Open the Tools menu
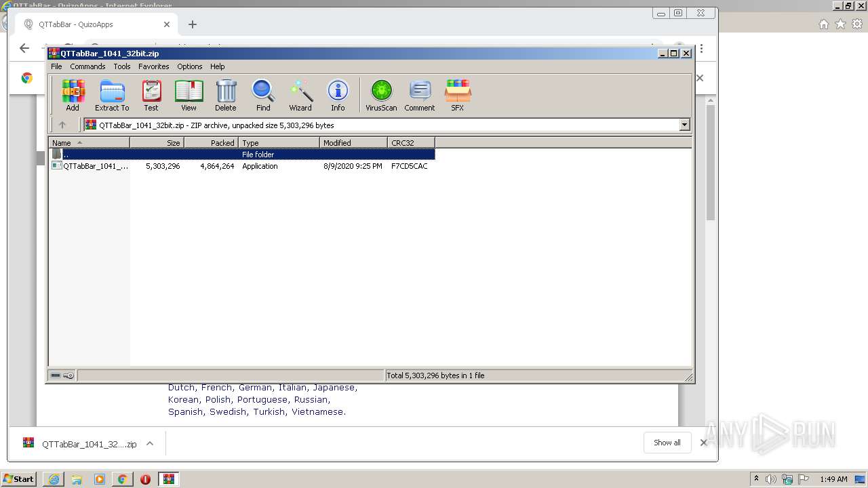Image resolution: width=868 pixels, height=488 pixels. pyautogui.click(x=122, y=66)
